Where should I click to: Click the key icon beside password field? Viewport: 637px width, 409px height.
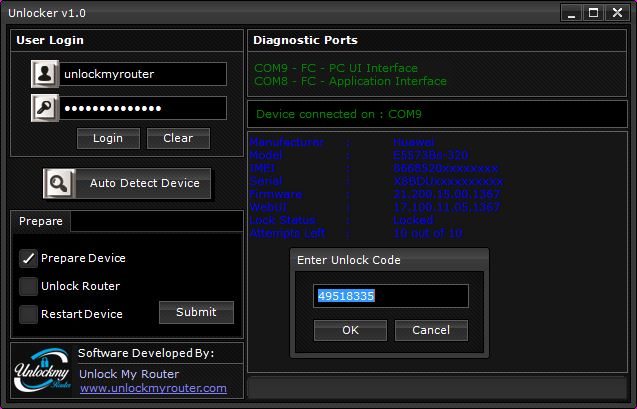tap(45, 108)
